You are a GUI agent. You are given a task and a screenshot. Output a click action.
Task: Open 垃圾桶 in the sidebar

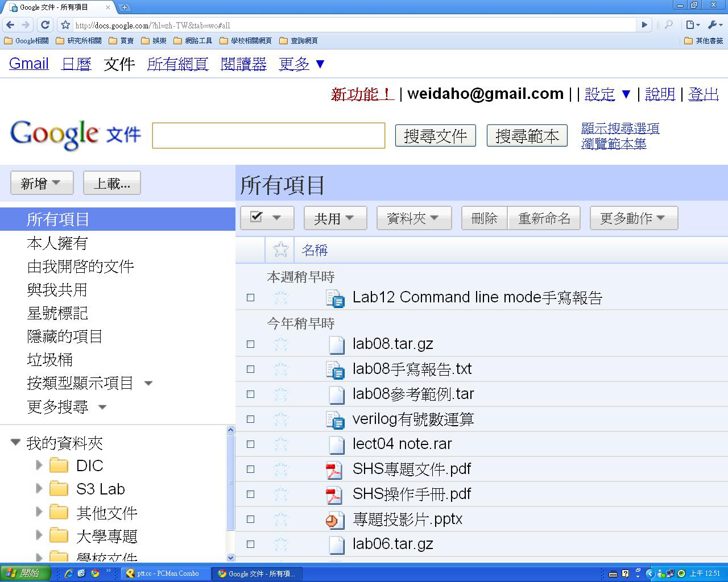49,360
